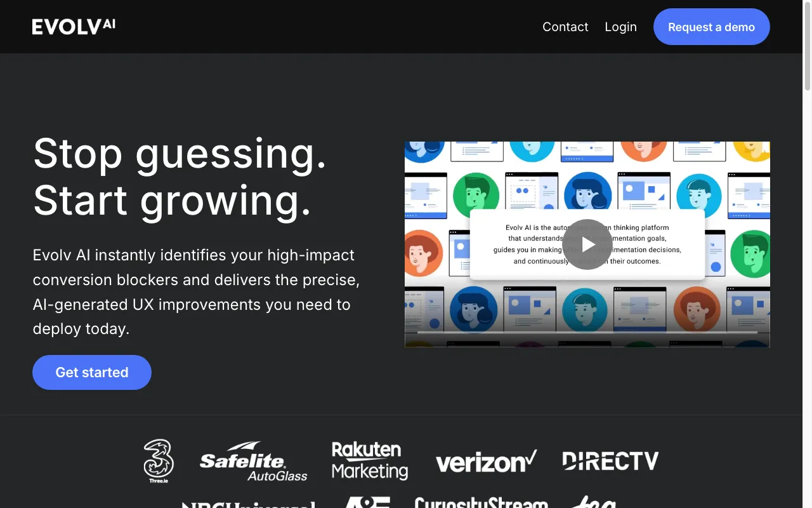
Task: Click the Rakuten Marketing logo
Action: [x=370, y=461]
